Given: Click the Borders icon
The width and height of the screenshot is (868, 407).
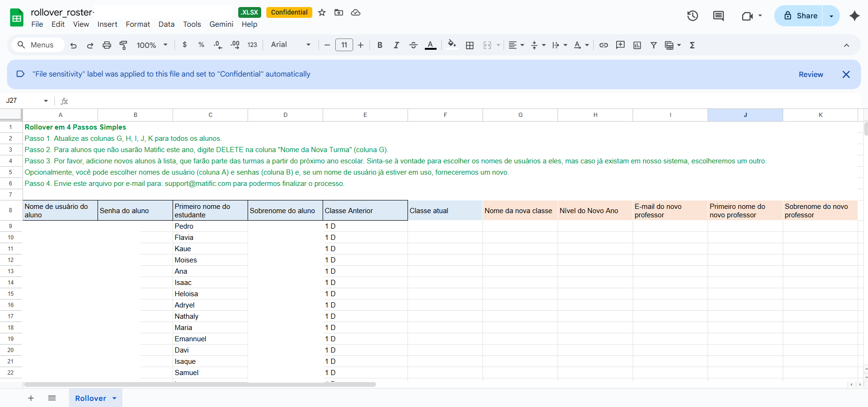Looking at the screenshot, I should pyautogui.click(x=469, y=45).
